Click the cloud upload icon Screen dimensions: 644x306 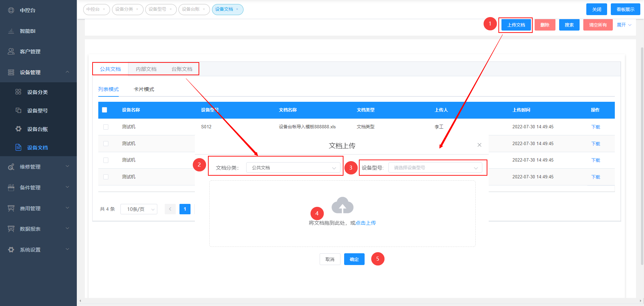(342, 205)
